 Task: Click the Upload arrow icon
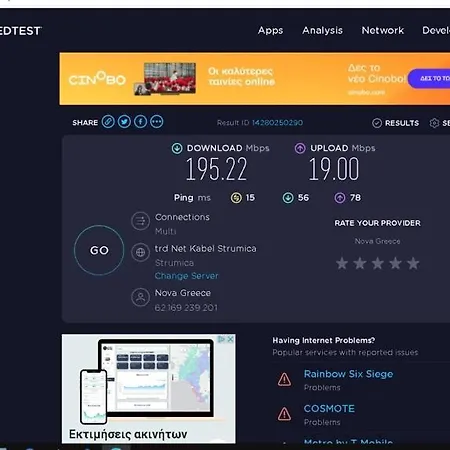click(300, 148)
